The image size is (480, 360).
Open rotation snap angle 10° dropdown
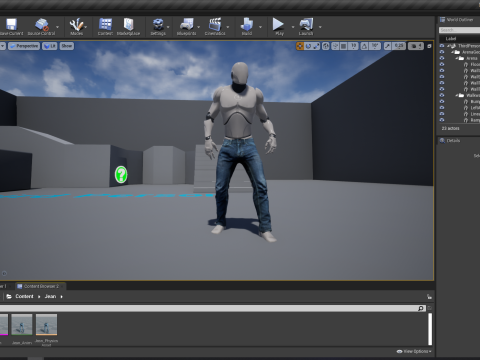(375, 46)
